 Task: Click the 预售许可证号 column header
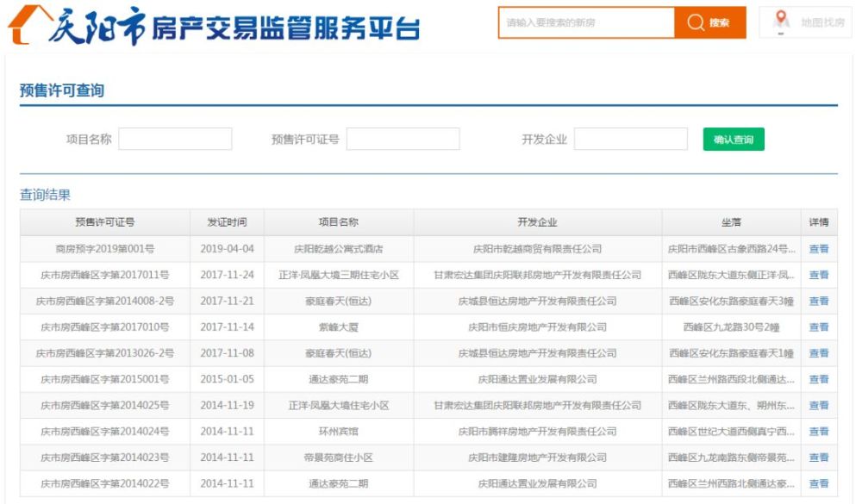click(105, 222)
